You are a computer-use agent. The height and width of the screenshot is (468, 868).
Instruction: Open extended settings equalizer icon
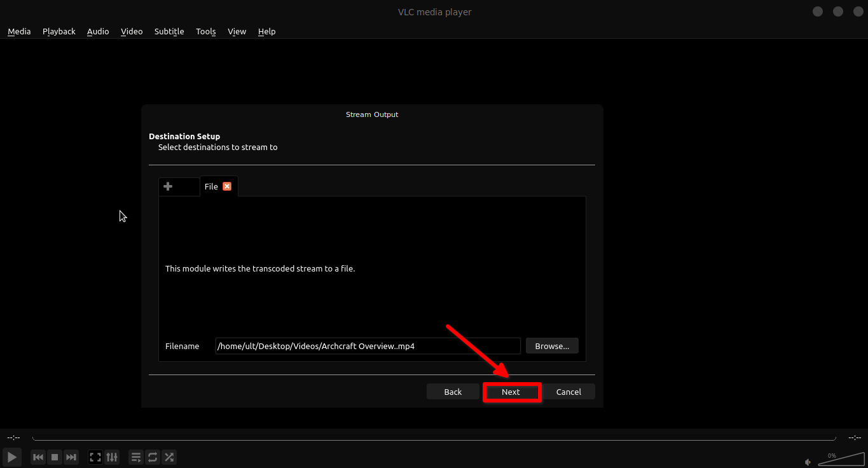coord(112,457)
